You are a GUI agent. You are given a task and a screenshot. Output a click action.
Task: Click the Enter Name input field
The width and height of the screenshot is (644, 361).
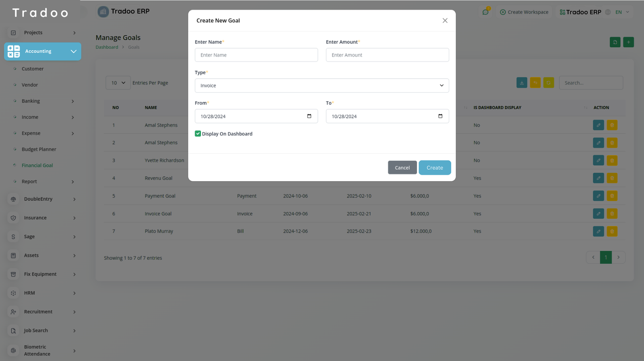(256, 55)
